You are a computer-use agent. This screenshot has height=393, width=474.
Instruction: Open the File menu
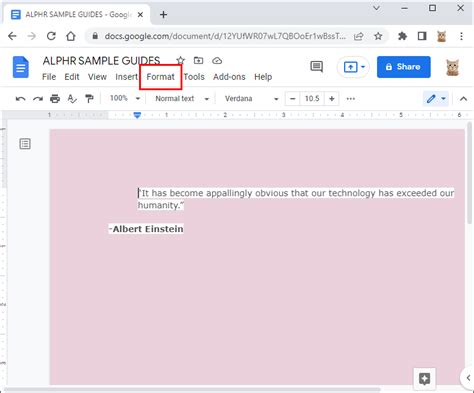click(x=49, y=77)
